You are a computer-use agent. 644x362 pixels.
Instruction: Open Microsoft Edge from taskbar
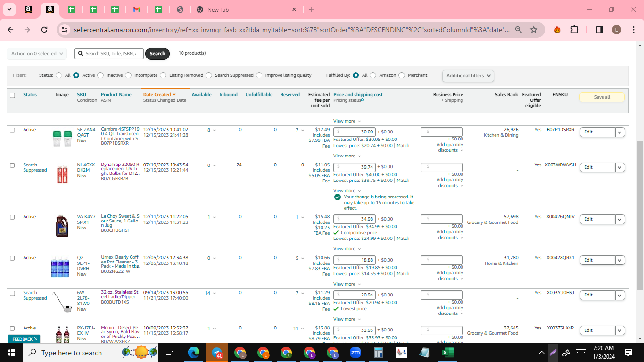(x=194, y=353)
